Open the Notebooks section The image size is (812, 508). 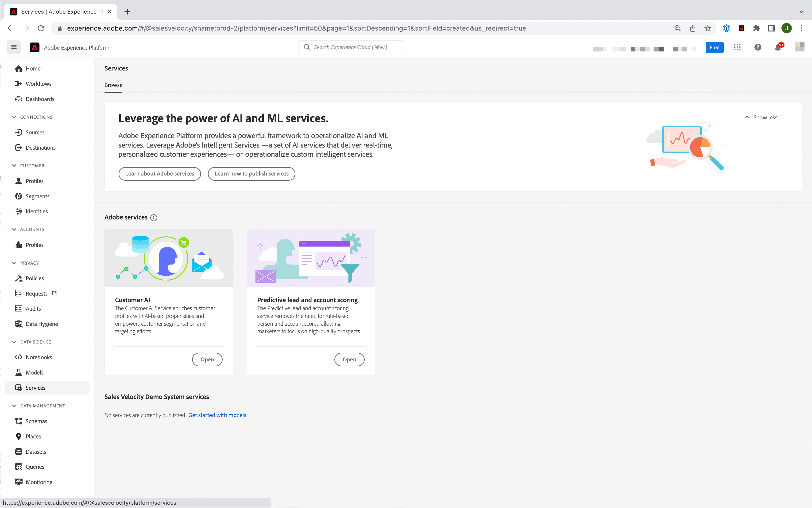[39, 357]
